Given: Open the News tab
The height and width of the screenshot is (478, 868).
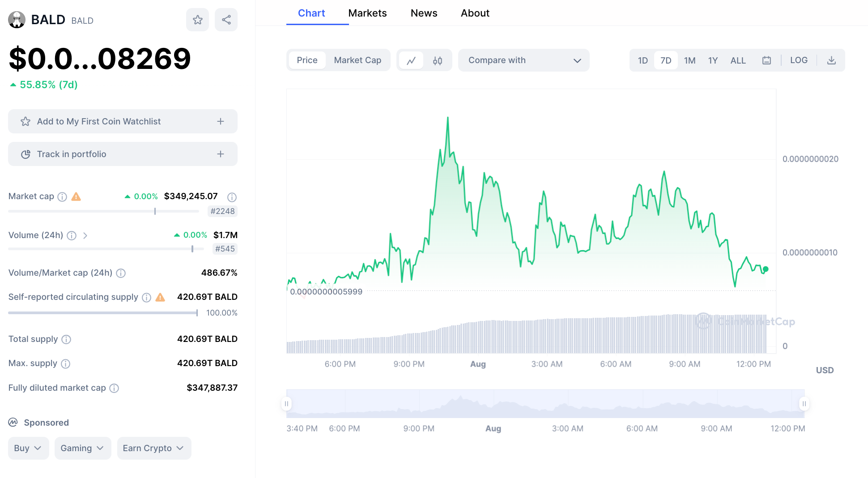Looking at the screenshot, I should [x=424, y=13].
